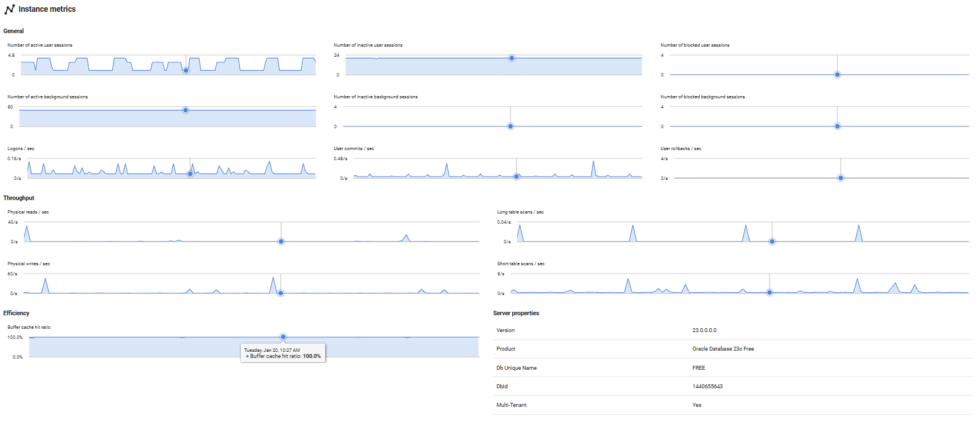Click the blocked user sessions chart marker
Screen dimensions: 980x422
point(837,75)
